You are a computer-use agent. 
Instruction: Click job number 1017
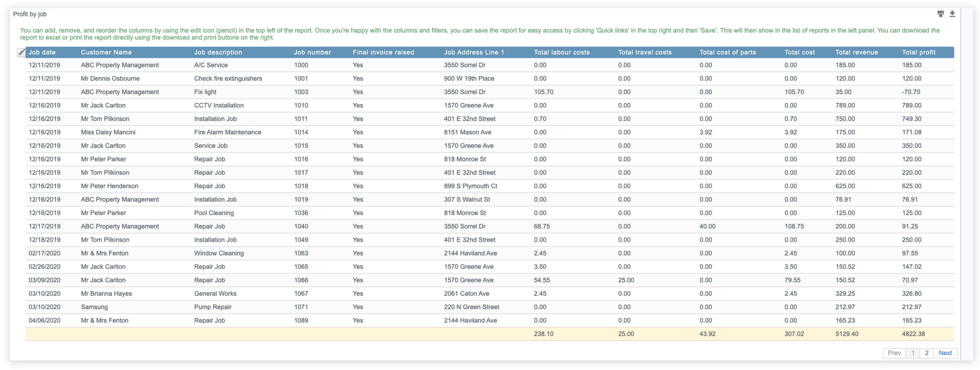pos(301,172)
